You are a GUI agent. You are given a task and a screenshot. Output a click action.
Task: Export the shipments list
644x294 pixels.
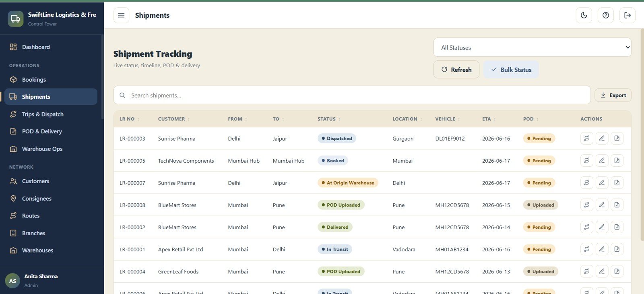(x=613, y=95)
